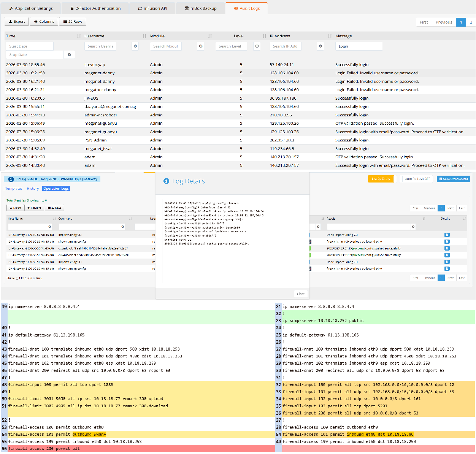Open the Templates tab
The width and height of the screenshot is (476, 454).
point(14,189)
